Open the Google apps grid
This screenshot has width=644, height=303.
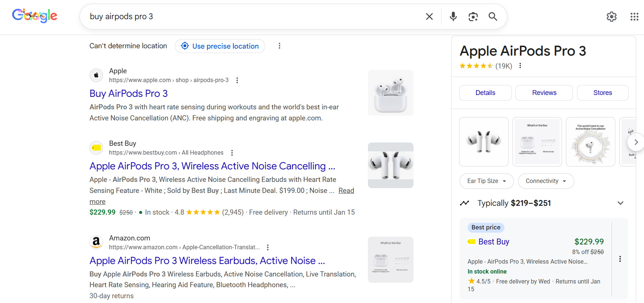[634, 17]
